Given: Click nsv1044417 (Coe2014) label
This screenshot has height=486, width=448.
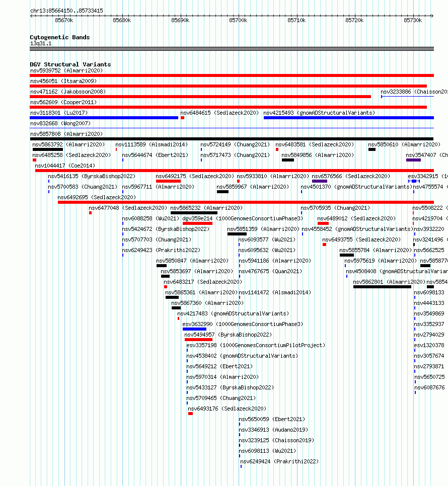Looking at the screenshot, I should coord(65,166).
